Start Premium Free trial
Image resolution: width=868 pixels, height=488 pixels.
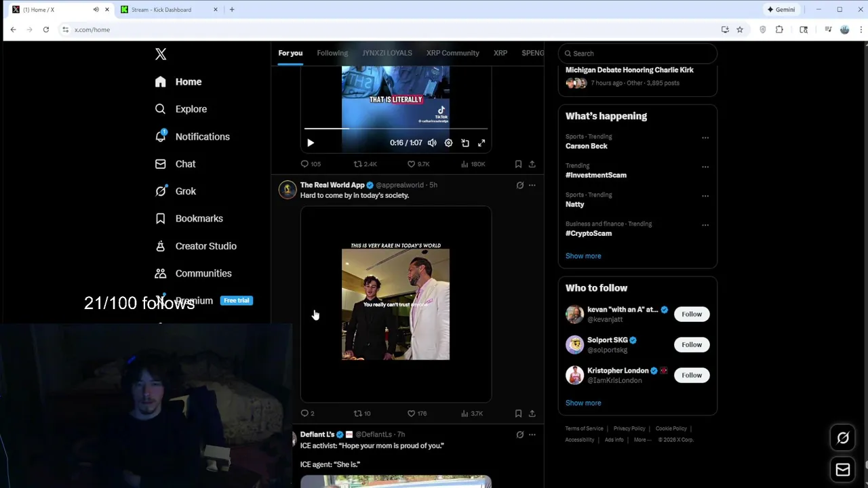(x=236, y=300)
